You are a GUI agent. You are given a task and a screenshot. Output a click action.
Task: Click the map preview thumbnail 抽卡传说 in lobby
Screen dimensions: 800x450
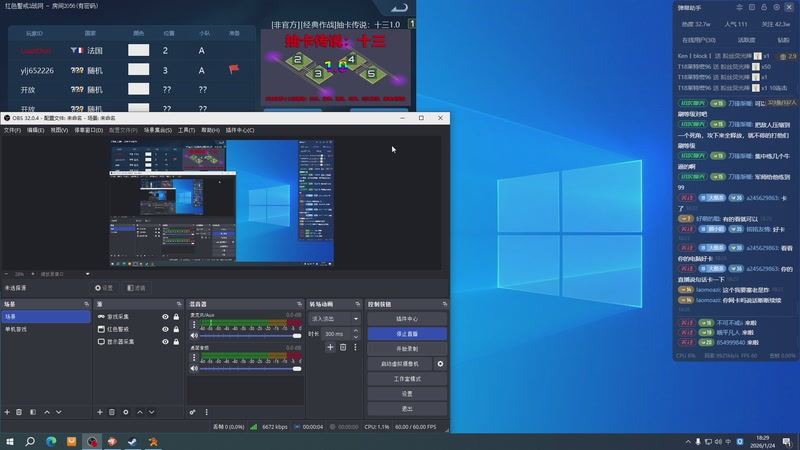(x=336, y=66)
